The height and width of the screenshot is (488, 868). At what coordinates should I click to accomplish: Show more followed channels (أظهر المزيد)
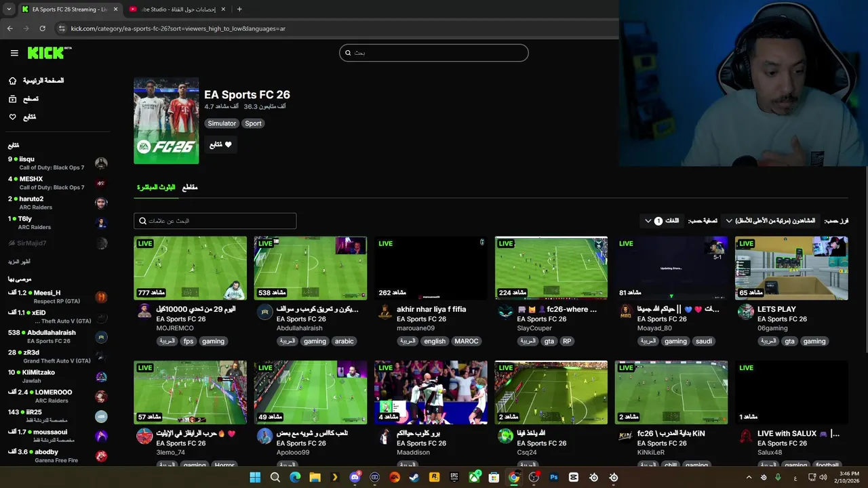(x=19, y=262)
